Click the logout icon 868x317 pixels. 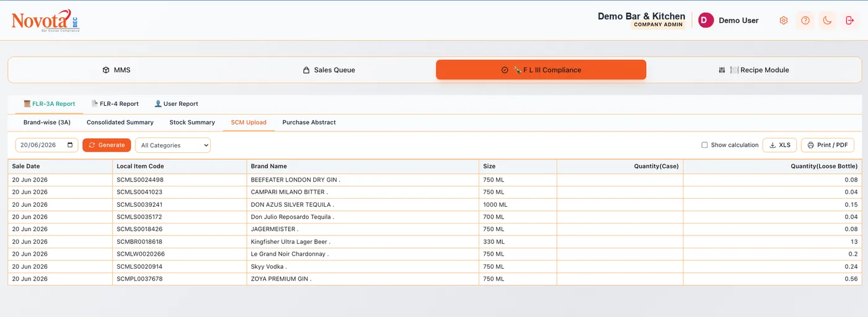coord(849,20)
